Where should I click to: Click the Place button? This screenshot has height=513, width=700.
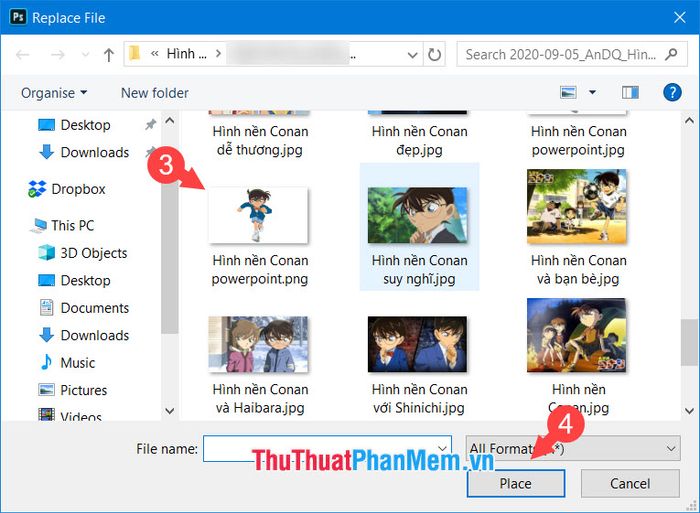516,484
